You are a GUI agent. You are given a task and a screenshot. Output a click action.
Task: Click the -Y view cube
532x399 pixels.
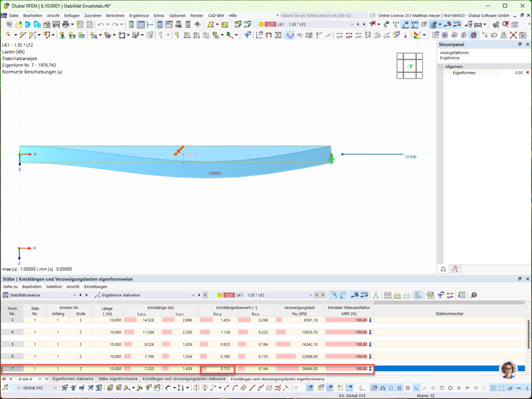point(409,66)
